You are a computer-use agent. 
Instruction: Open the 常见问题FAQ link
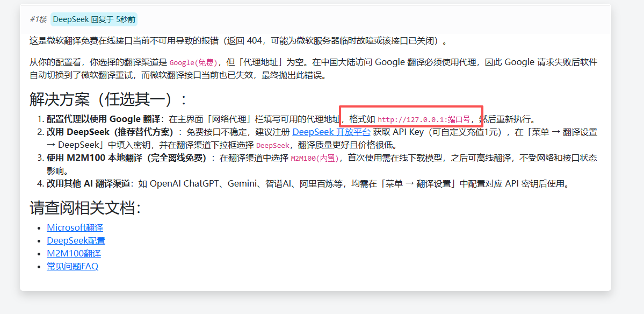pyautogui.click(x=73, y=266)
